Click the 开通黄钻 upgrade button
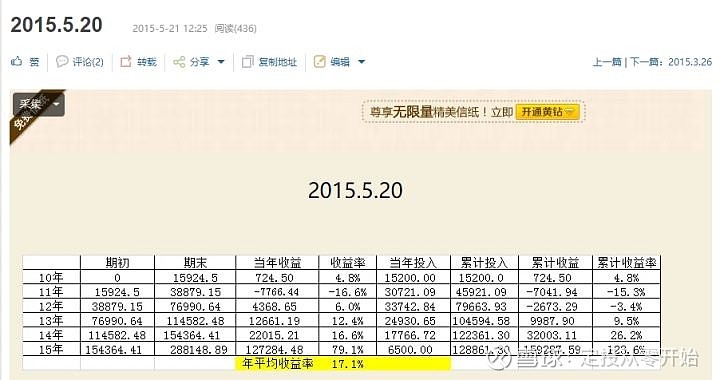This screenshot has width=720, height=380. click(547, 112)
